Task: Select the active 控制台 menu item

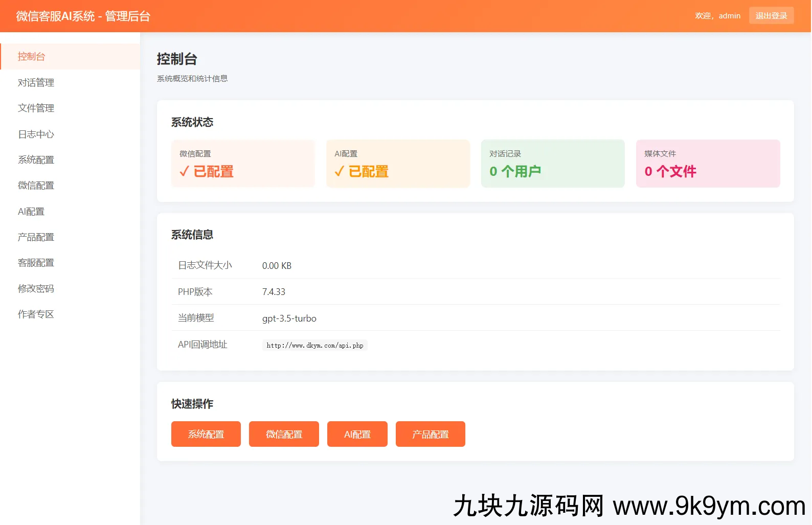Action: coord(32,56)
